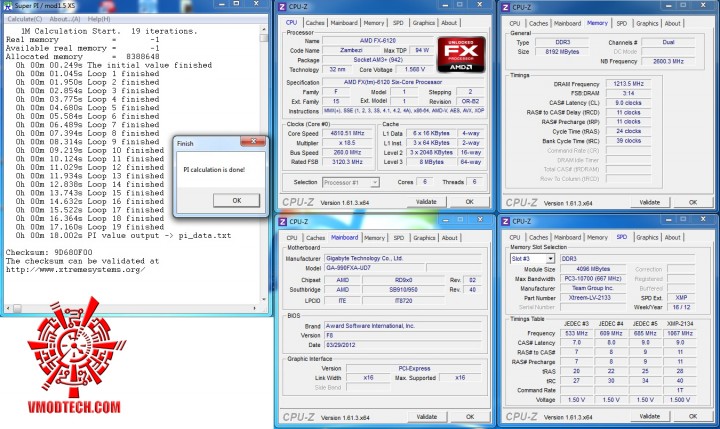Click the BIOS date 03/29/2012 field
The height and width of the screenshot is (429, 720).
pyautogui.click(x=403, y=345)
